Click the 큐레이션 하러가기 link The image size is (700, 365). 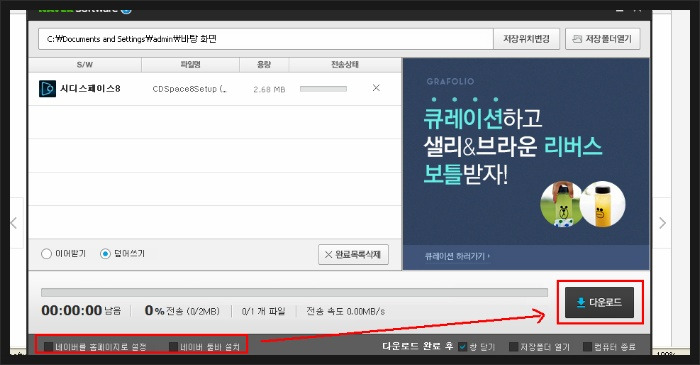point(457,256)
